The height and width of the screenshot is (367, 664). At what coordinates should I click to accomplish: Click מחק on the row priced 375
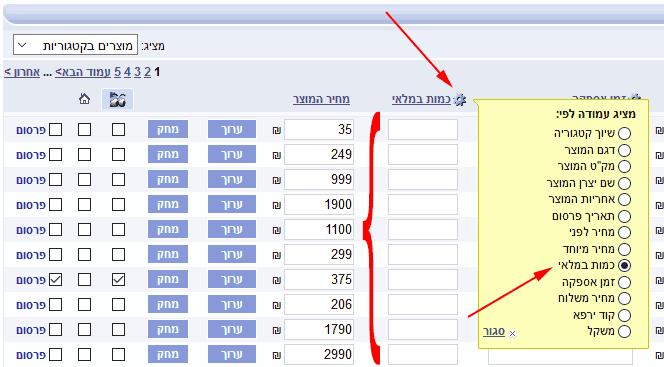click(168, 279)
